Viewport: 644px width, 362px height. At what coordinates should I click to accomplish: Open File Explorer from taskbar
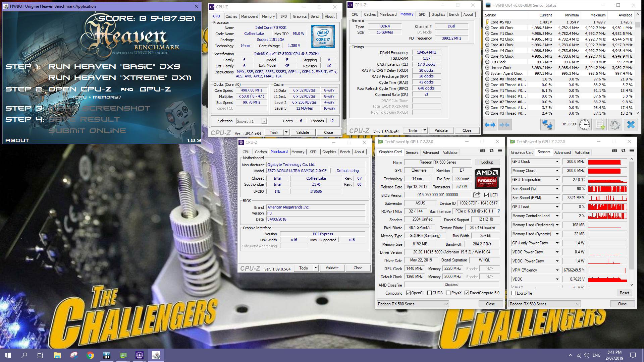coord(57,355)
